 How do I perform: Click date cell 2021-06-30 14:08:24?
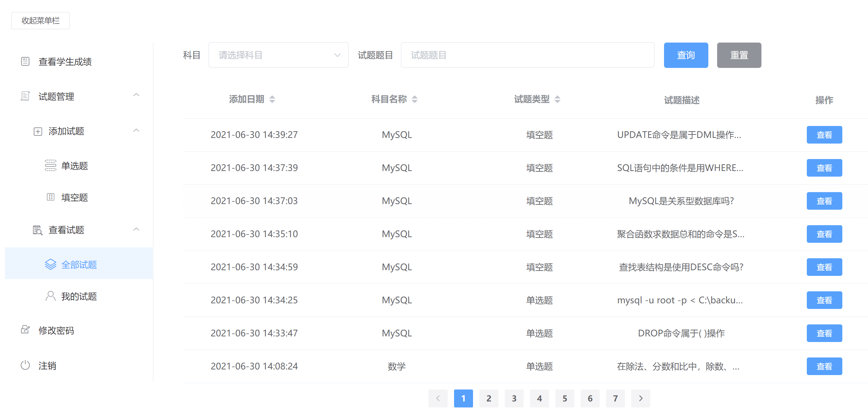pos(254,366)
